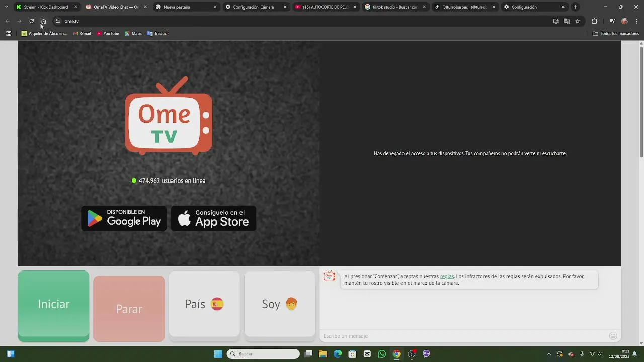Open File Explorer from taskbar
Screen dimensions: 644x362
pos(323,354)
